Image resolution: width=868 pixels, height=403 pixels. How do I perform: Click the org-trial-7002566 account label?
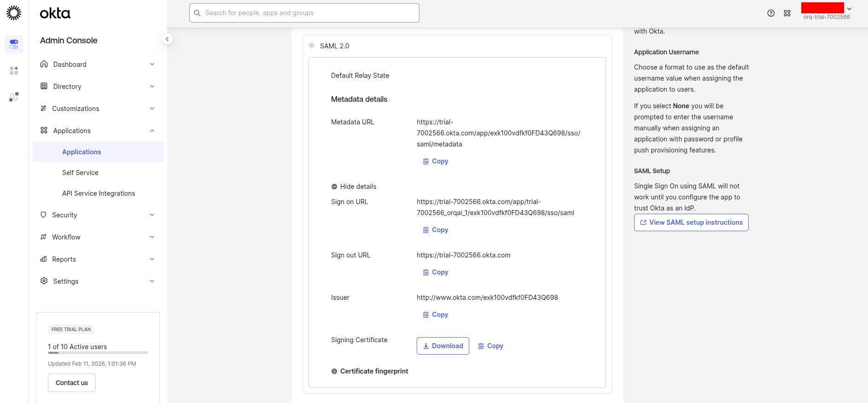(x=827, y=17)
